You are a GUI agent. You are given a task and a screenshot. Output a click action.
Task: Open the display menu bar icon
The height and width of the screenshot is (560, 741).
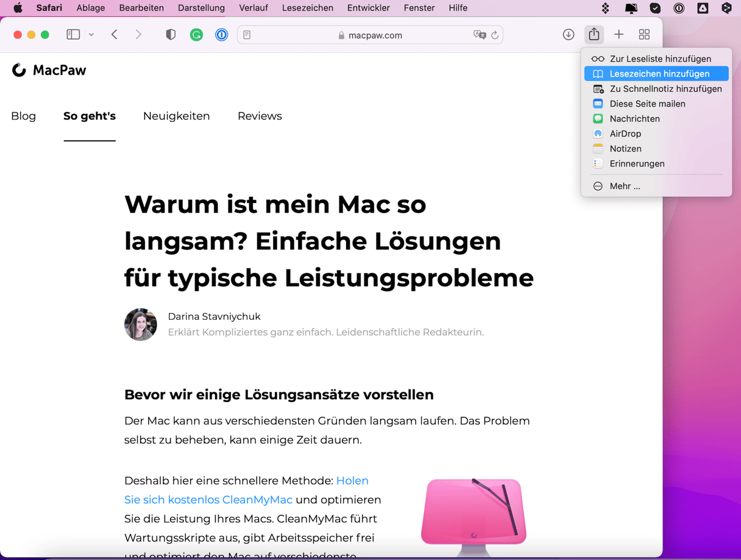(631, 8)
